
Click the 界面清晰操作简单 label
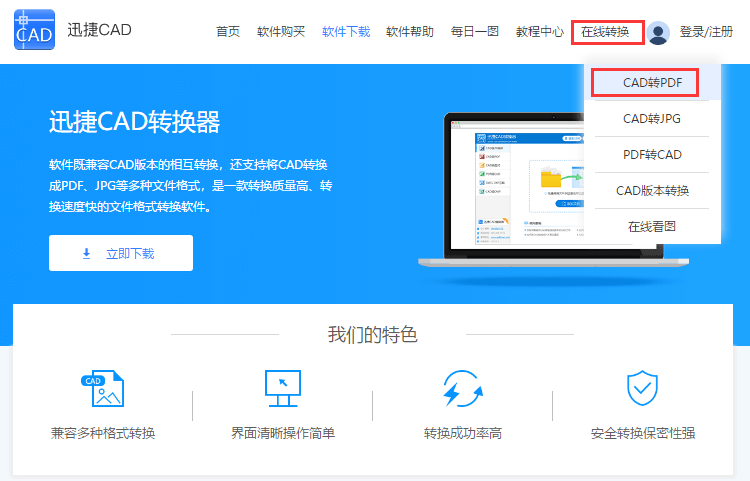pyautogui.click(x=283, y=433)
